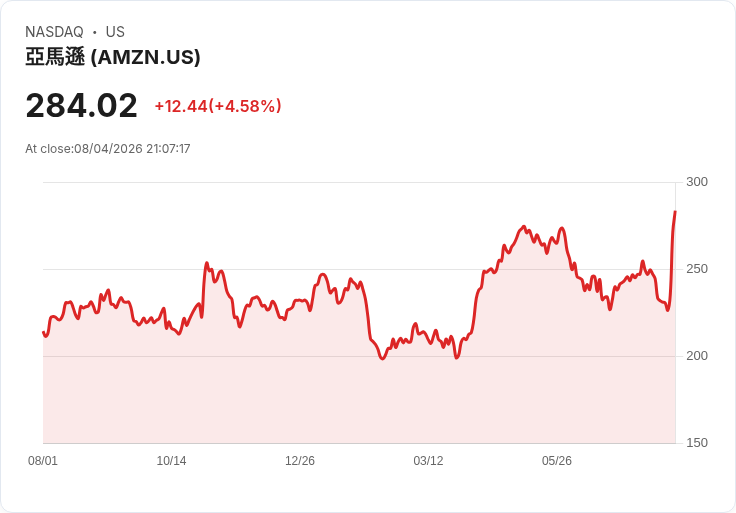The image size is (736, 513).
Task: Click the NASDAQ exchange label
Action: pos(54,32)
